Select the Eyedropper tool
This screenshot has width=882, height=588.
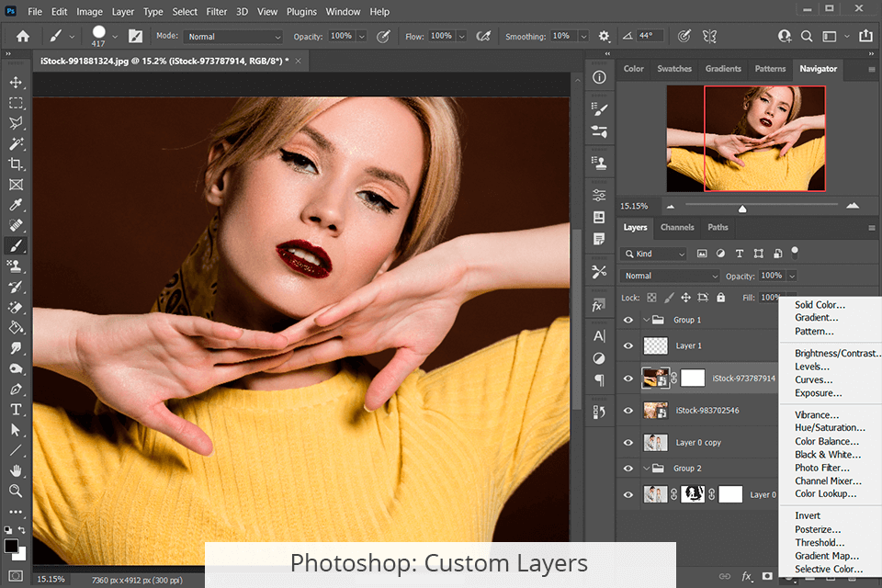coord(16,205)
